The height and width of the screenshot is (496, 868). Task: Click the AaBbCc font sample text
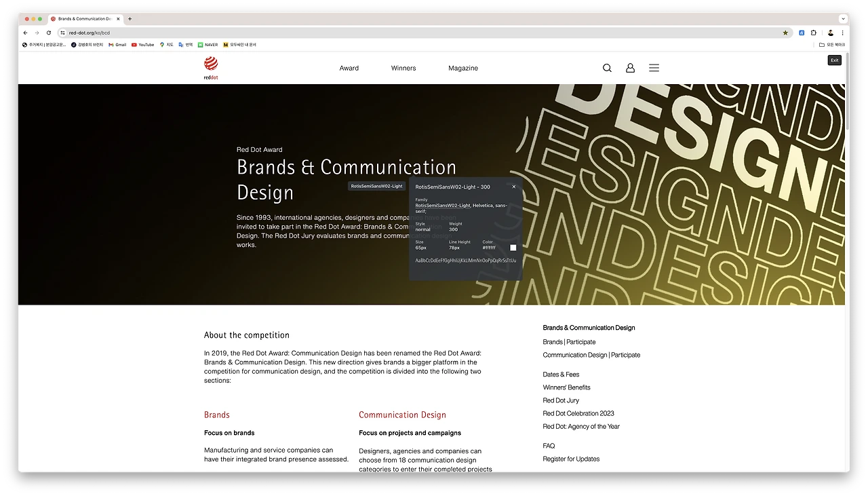point(466,261)
